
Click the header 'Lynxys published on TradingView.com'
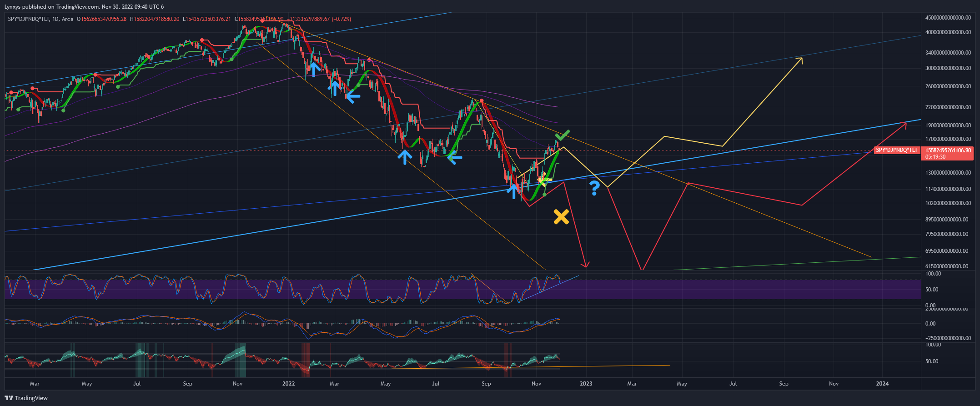click(x=51, y=7)
